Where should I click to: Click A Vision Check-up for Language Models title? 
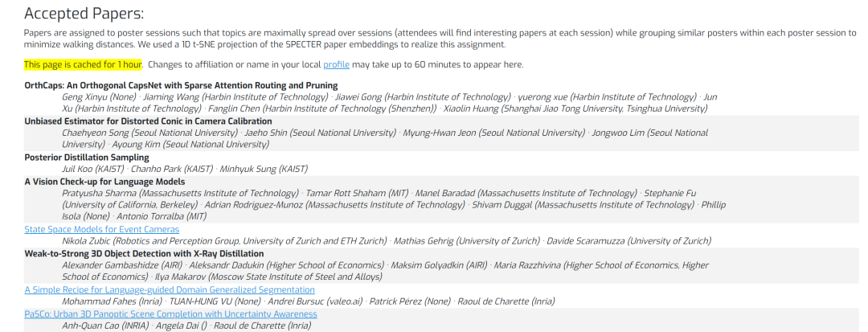pos(104,182)
